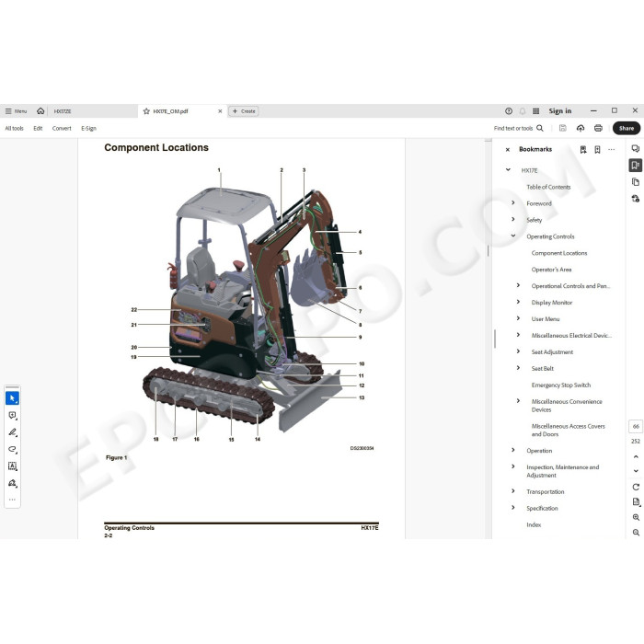Viewport: 644px width, 644px height.
Task: Expand the User Menu bookmark
Action: tap(518, 318)
